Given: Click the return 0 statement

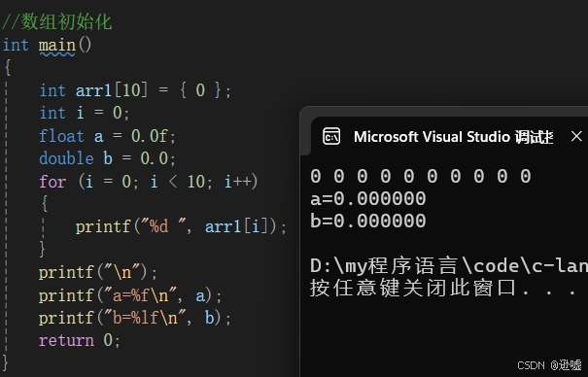Looking at the screenshot, I should point(80,341).
